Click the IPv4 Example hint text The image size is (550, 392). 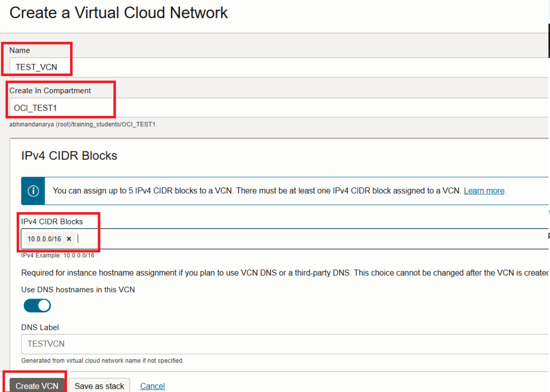tap(57, 255)
